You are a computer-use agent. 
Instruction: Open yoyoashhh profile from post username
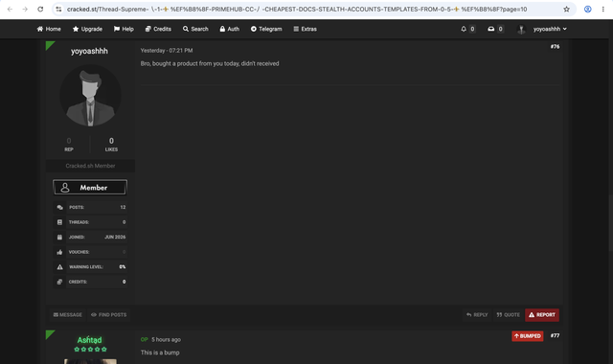pyautogui.click(x=89, y=51)
